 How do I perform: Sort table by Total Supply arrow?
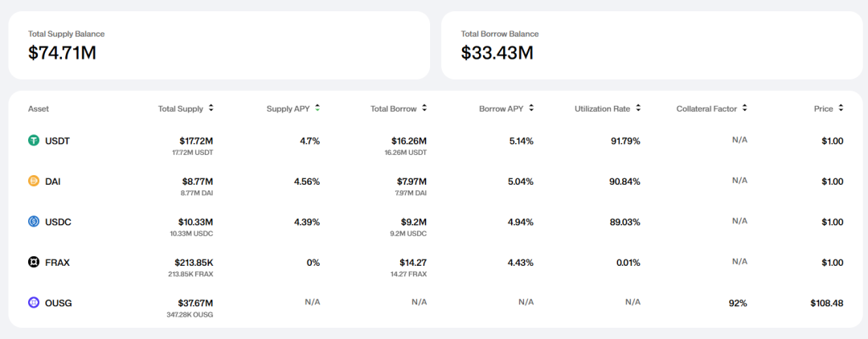coord(211,108)
